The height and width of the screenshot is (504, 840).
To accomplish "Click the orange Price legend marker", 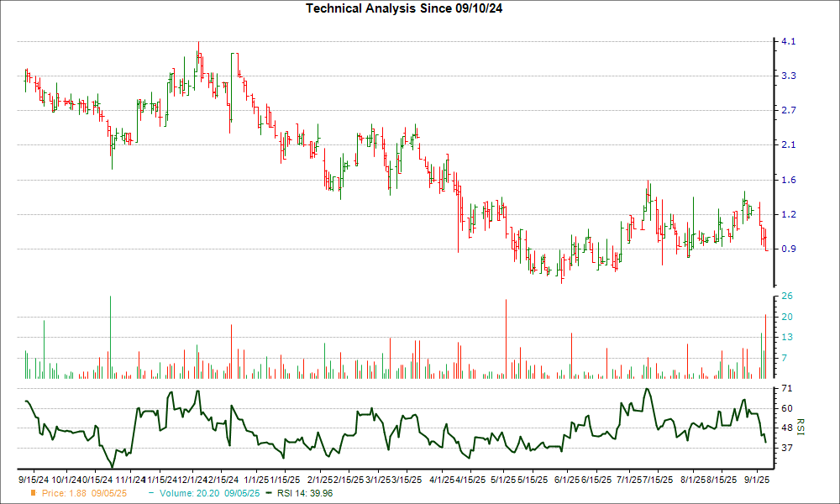I will coord(34,494).
